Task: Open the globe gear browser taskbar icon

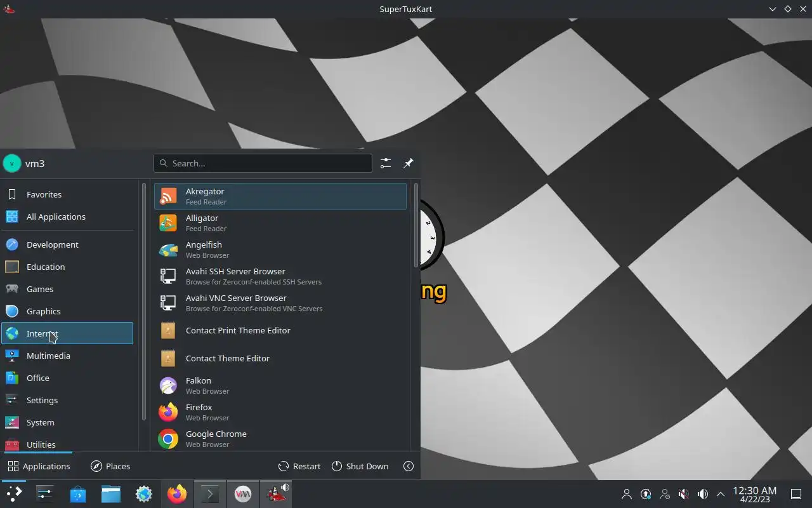Action: (x=144, y=494)
